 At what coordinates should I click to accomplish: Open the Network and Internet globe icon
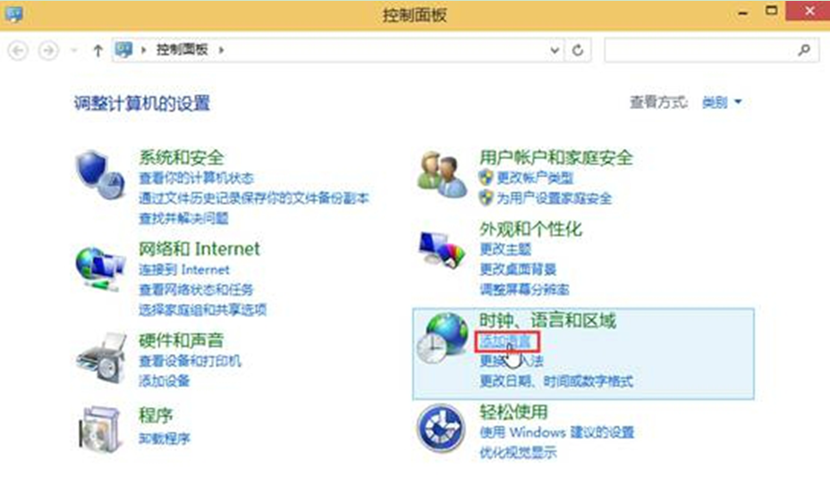point(100,268)
